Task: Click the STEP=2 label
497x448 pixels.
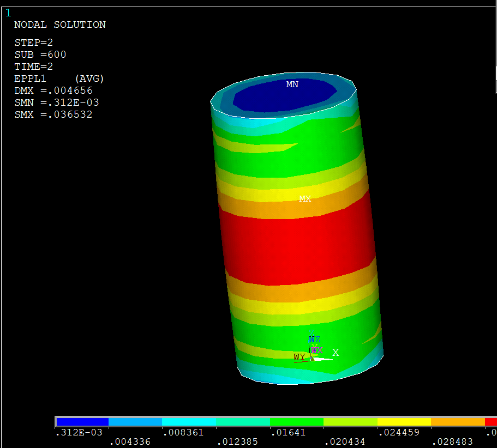Action: tap(34, 43)
